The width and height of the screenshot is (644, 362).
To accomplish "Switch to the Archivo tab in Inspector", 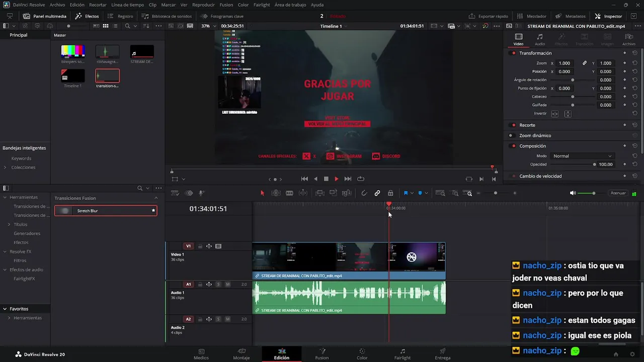I will (x=629, y=40).
